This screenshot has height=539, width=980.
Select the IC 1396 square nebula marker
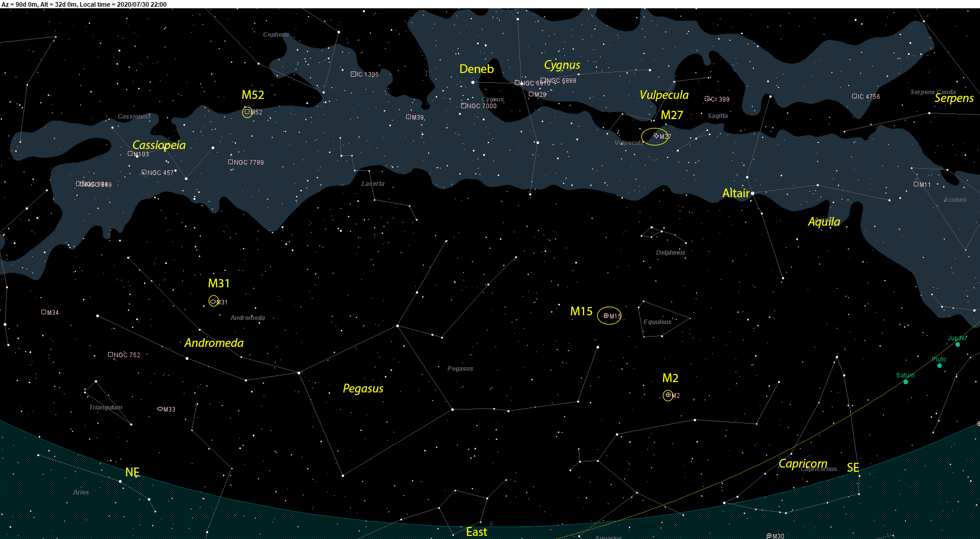(353, 74)
